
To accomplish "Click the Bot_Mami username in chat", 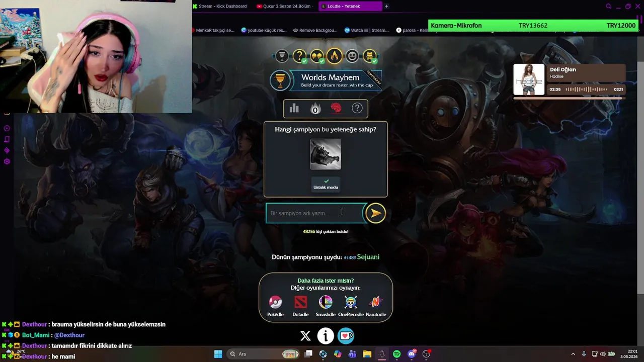I will [x=35, y=335].
